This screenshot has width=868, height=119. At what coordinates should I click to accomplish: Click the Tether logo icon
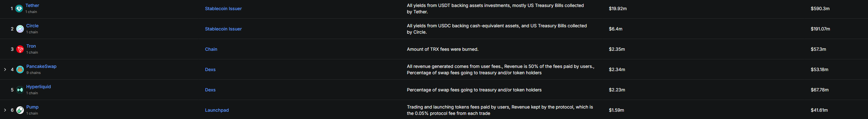(x=19, y=9)
